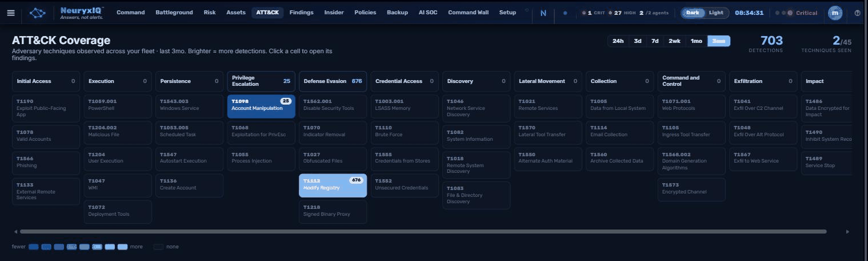Click the 2/45 techniques seen counter
Viewport: 868px width, 261px height.
point(826,43)
